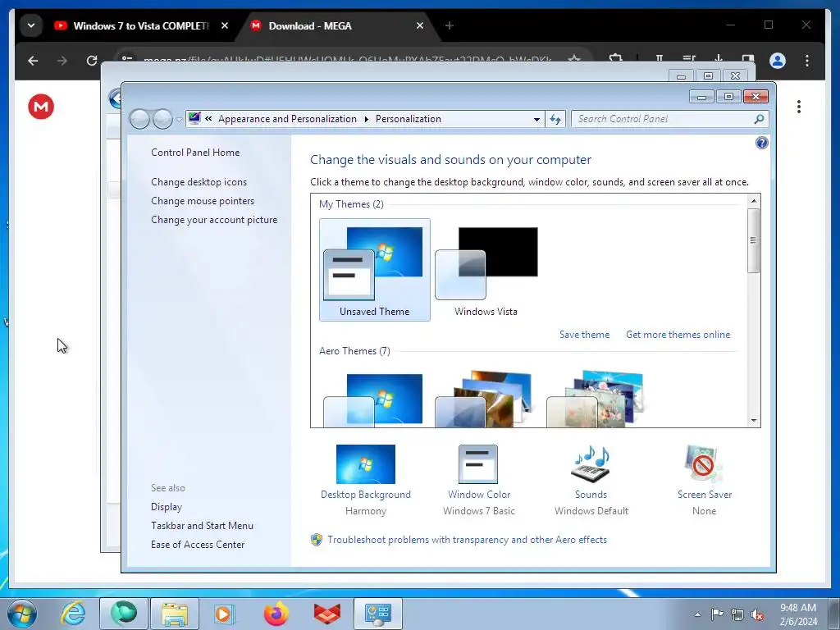The height and width of the screenshot is (630, 840).
Task: Close the Download - MEGA tab
Action: coord(419,25)
